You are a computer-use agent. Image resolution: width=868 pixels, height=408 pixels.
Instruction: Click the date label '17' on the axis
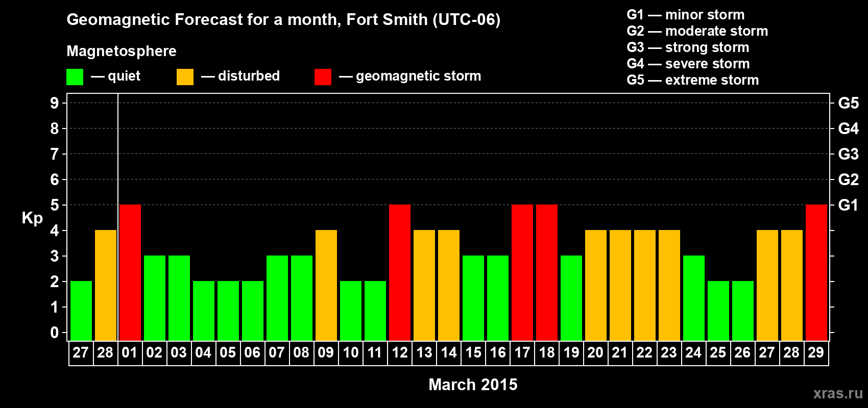pos(522,353)
